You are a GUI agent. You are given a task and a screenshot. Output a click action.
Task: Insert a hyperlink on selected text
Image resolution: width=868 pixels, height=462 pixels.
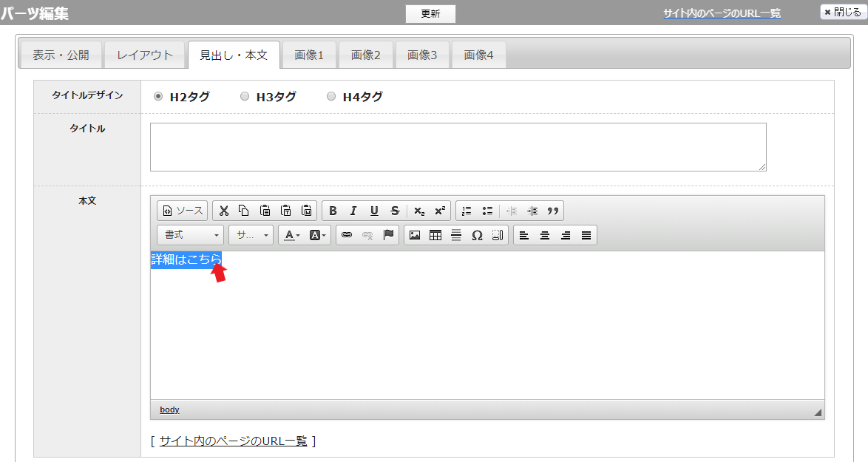click(x=347, y=235)
